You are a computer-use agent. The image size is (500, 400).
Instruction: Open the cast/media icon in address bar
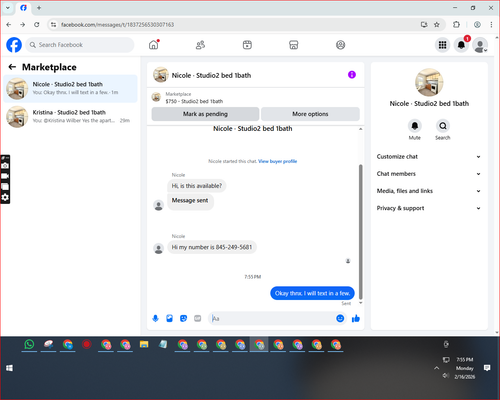[x=424, y=25]
